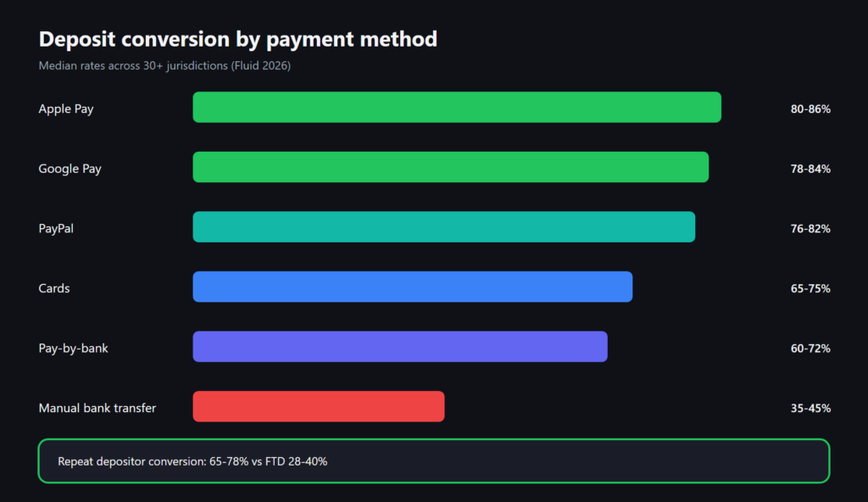This screenshot has width=868, height=502.
Task: Click the Manual bank transfer label
Action: (x=97, y=408)
